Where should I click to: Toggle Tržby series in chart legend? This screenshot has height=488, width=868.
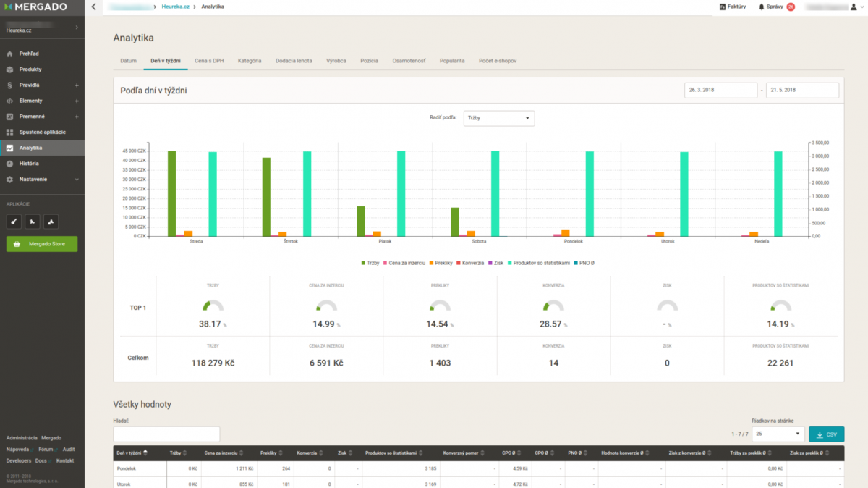[x=370, y=262]
